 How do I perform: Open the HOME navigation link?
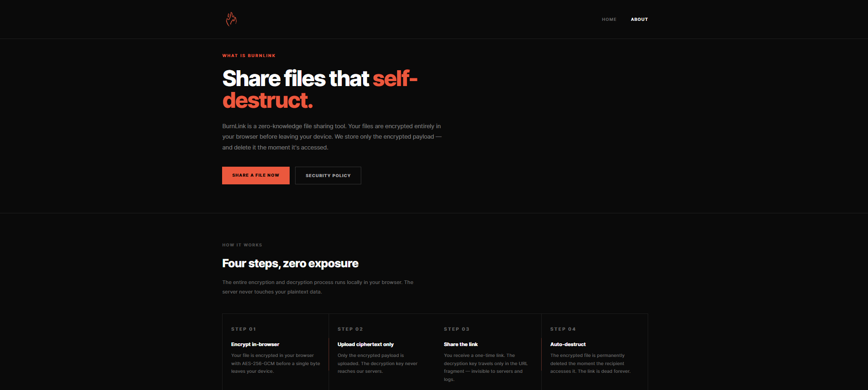coord(609,19)
